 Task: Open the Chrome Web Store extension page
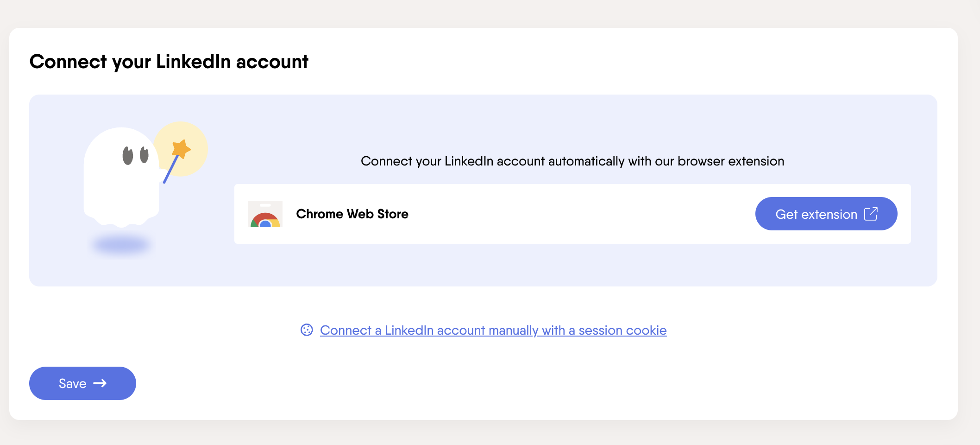(x=826, y=214)
